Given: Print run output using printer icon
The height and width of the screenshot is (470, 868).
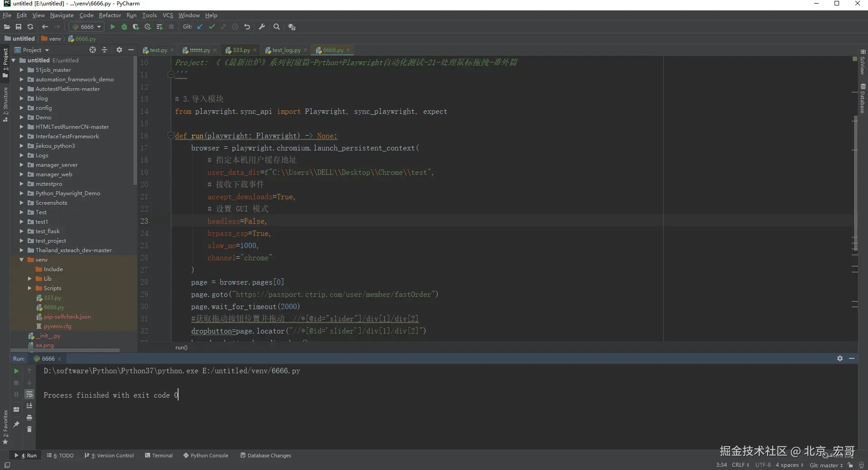Looking at the screenshot, I should [x=29, y=418].
